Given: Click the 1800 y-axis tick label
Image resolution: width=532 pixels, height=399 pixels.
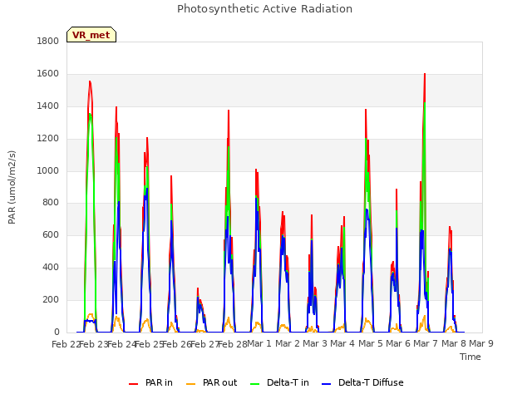Looking at the screenshot, I should (x=48, y=41).
